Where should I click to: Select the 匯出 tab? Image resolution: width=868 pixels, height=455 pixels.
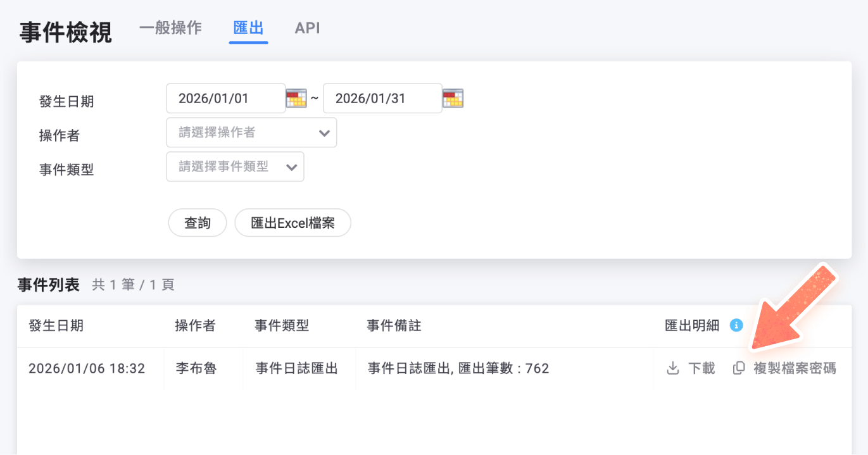pyautogui.click(x=248, y=28)
